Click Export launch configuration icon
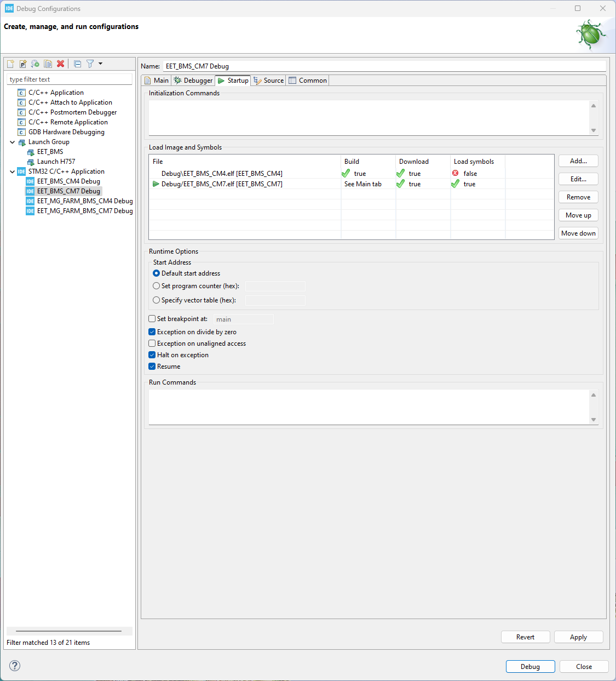The image size is (616, 681). click(x=35, y=64)
